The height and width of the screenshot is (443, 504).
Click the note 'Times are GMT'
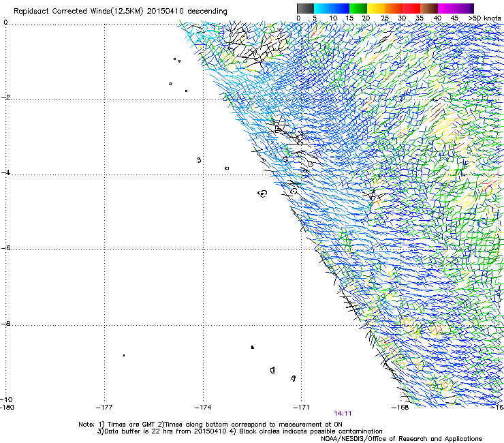(x=131, y=425)
